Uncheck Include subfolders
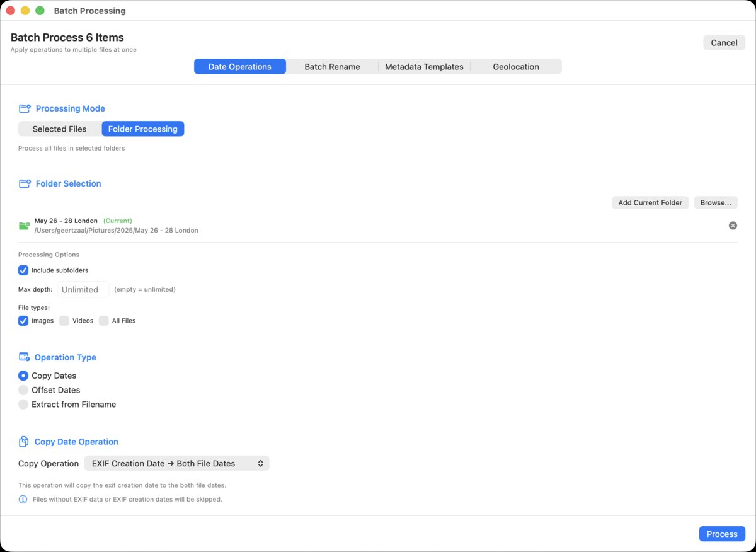This screenshot has width=756, height=552. pyautogui.click(x=23, y=270)
